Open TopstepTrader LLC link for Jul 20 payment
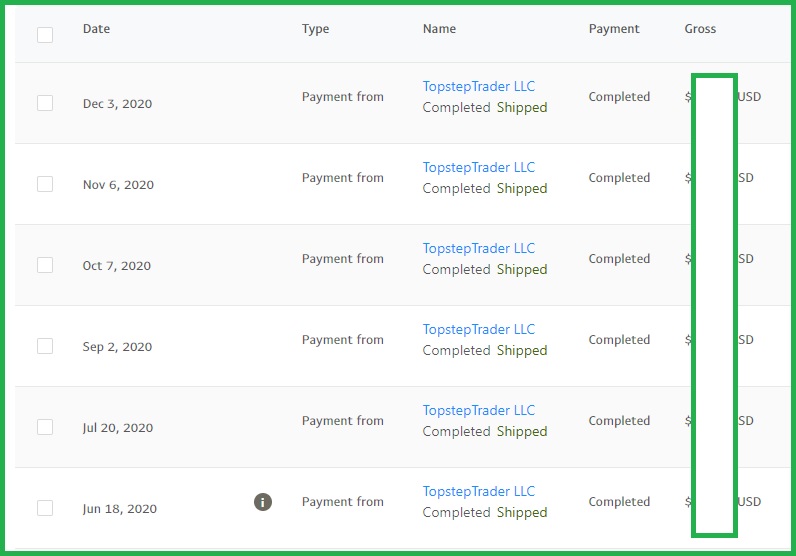Viewport: 796px width, 556px height. coord(479,411)
